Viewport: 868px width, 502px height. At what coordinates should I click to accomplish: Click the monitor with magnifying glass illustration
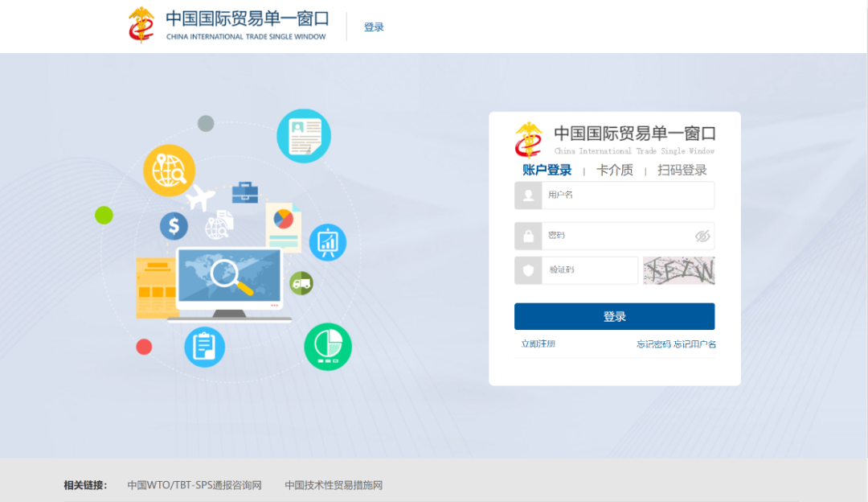pos(229,284)
